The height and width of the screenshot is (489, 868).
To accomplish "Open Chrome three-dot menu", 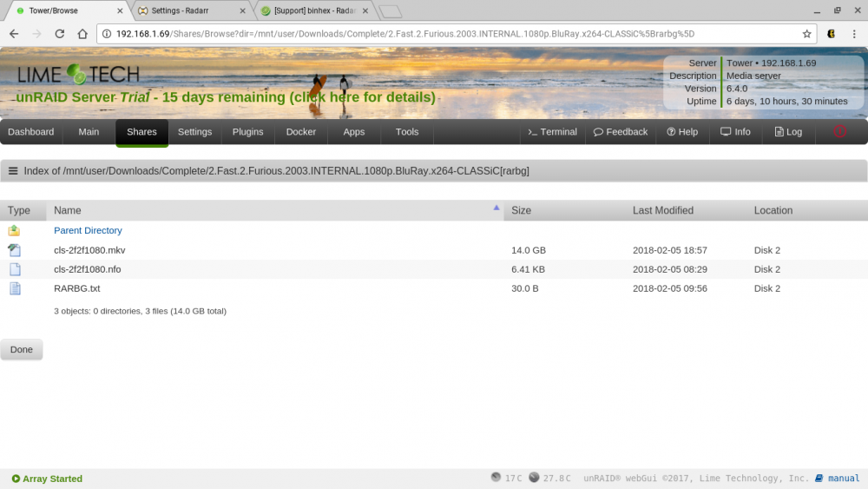I will click(854, 34).
